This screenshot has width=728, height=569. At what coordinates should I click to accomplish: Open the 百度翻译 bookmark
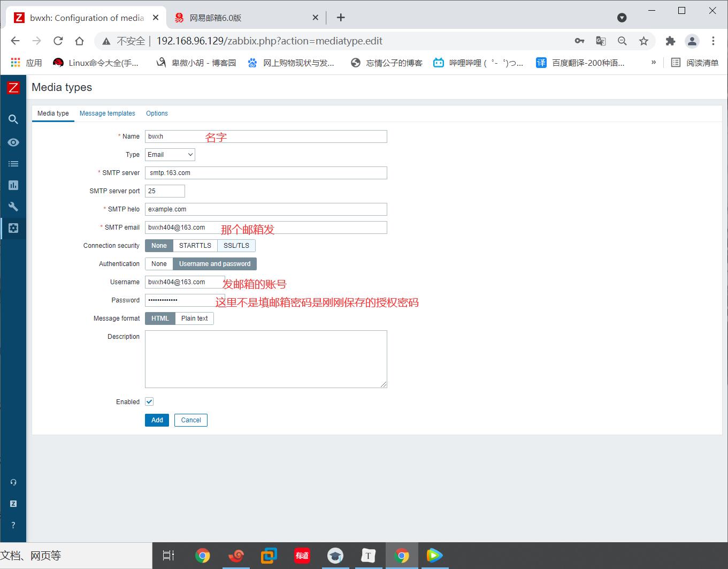pos(580,63)
